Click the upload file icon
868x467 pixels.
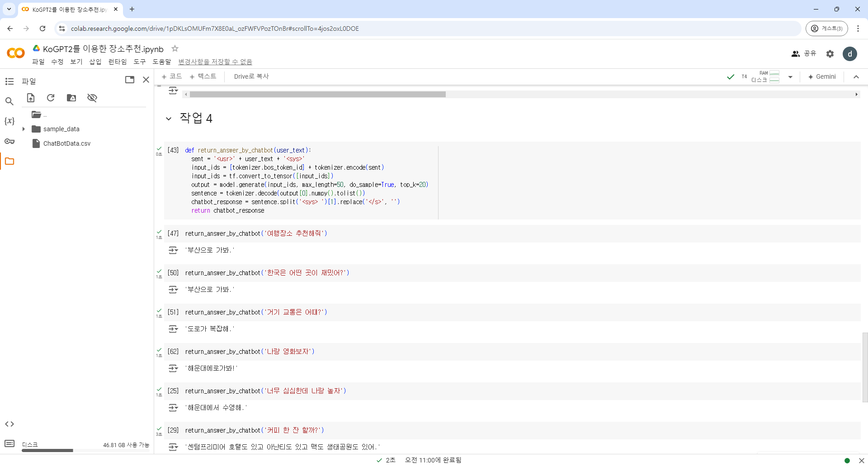coord(31,98)
